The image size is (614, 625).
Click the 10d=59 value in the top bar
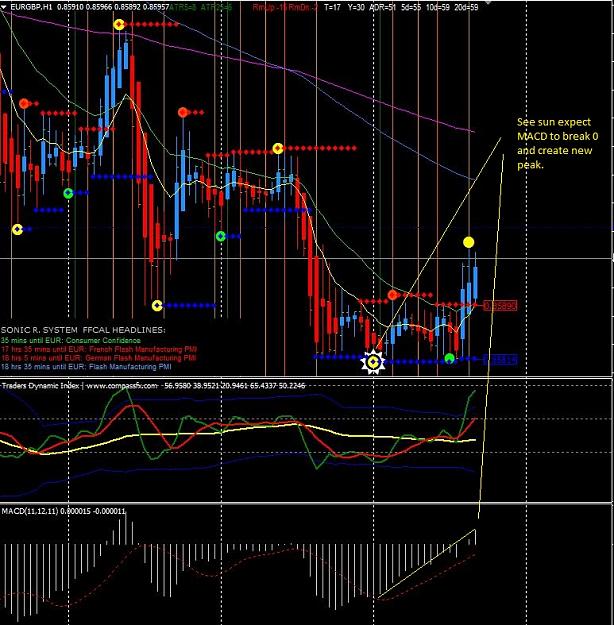(x=438, y=7)
